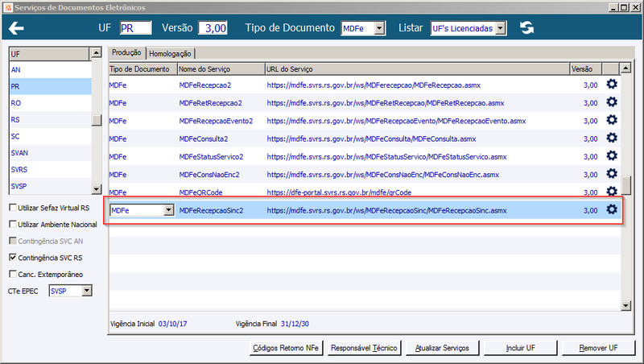The image size is (644, 364).
Task: Select AN in the UF list
Action: 50,70
